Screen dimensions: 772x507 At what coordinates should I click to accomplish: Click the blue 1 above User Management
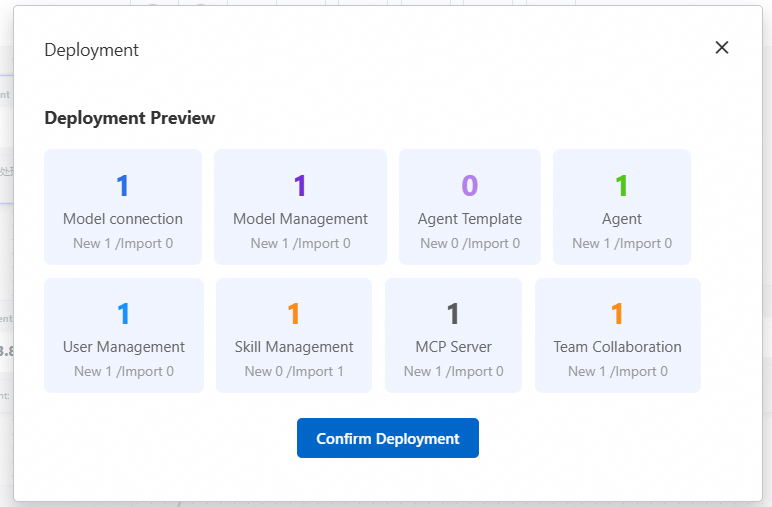(x=124, y=314)
